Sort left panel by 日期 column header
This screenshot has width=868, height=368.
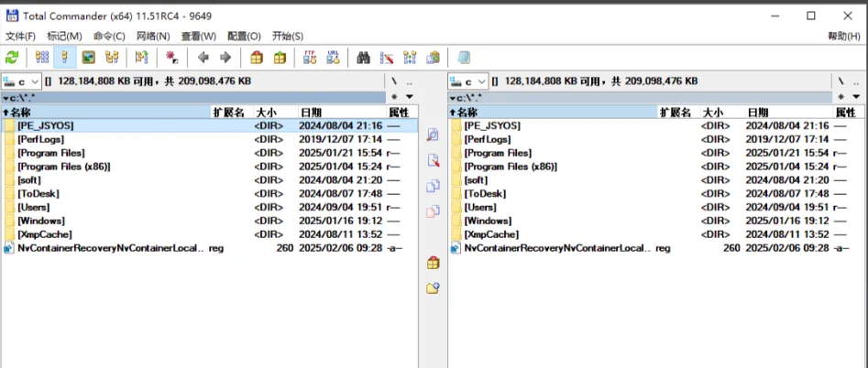(342, 113)
